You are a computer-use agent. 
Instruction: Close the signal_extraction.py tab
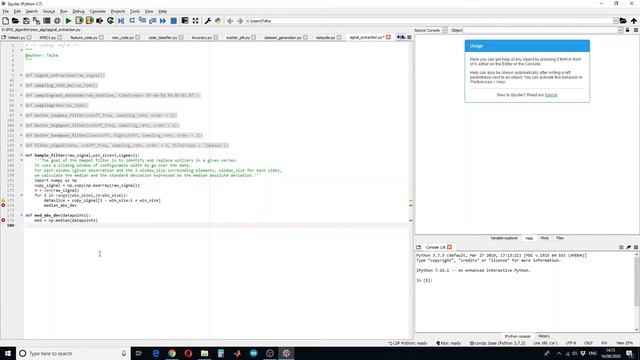[x=389, y=37]
